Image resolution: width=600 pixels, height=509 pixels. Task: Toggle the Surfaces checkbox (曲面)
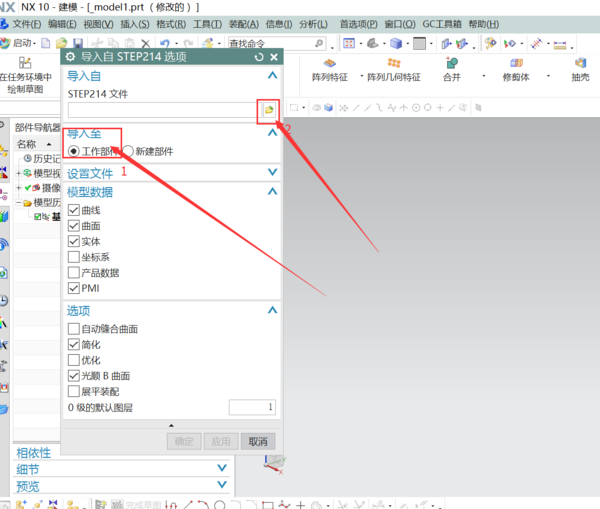73,226
